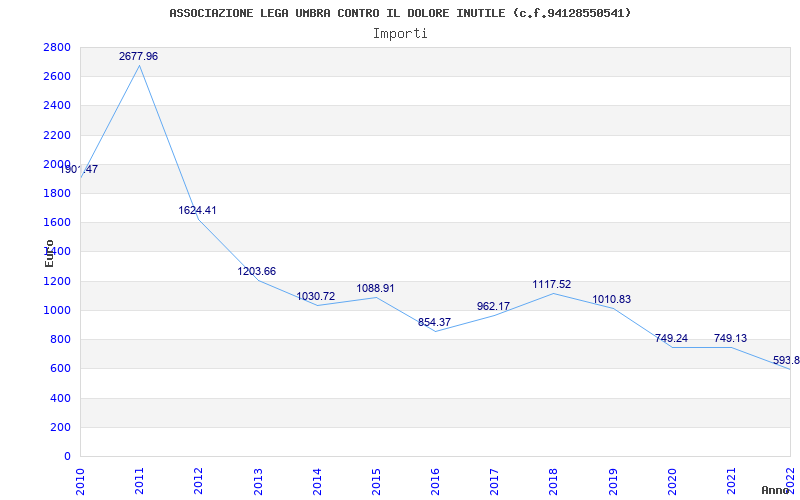Select the 2013 x-axis year label
800x500 pixels.
coord(258,481)
